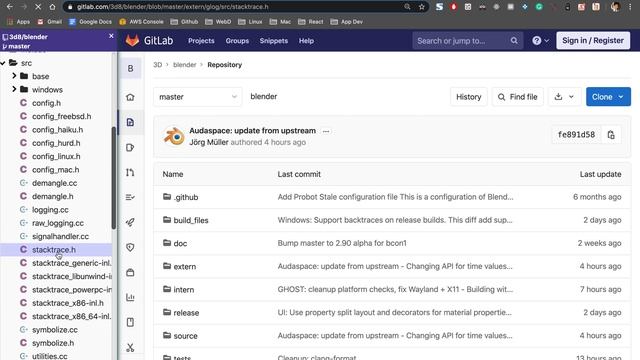
Task: Open the Help menu item in navbar
Action: (x=306, y=41)
